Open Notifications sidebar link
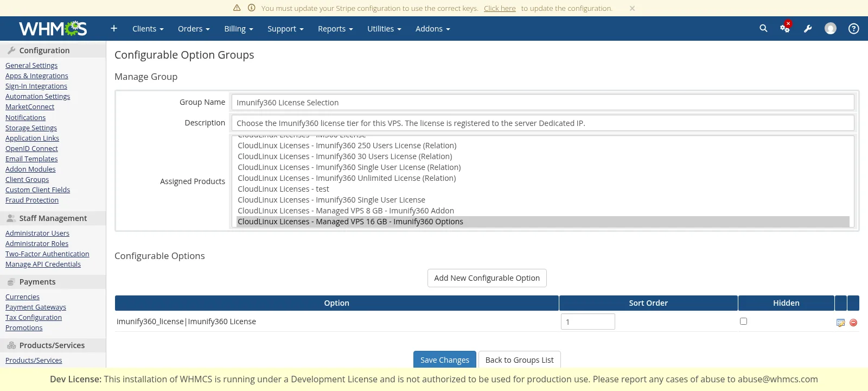 tap(25, 117)
